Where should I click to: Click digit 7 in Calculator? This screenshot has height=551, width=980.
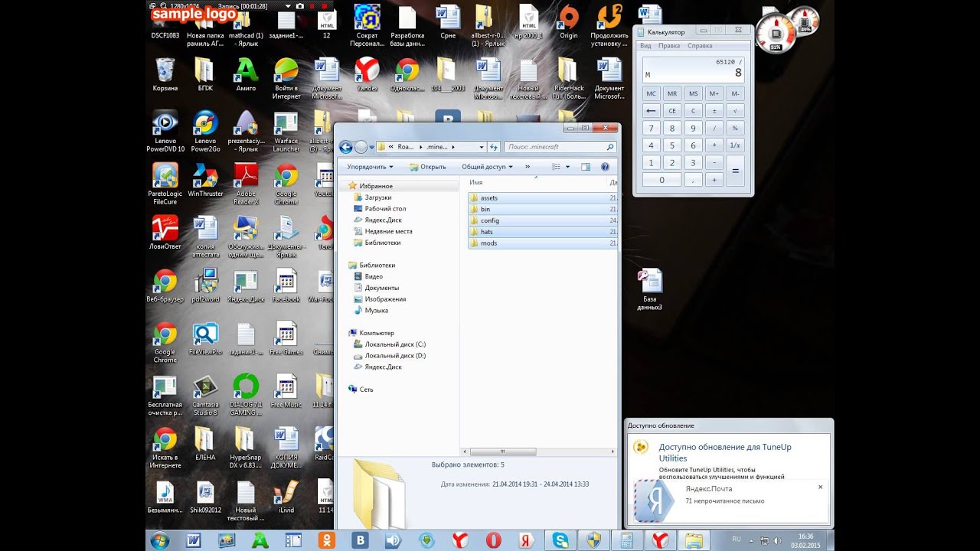[652, 129]
